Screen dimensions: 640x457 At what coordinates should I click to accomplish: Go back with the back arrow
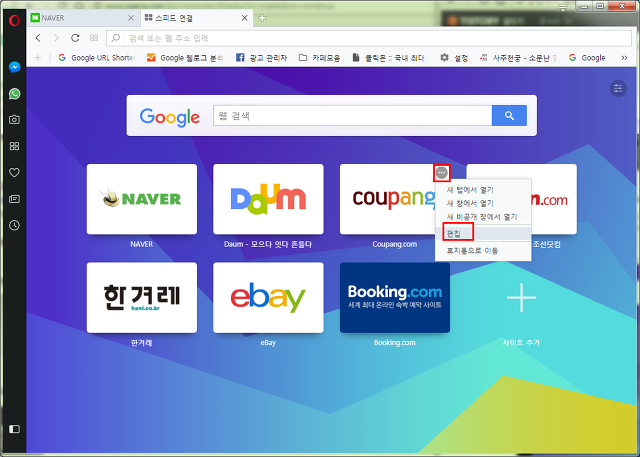tap(38, 38)
